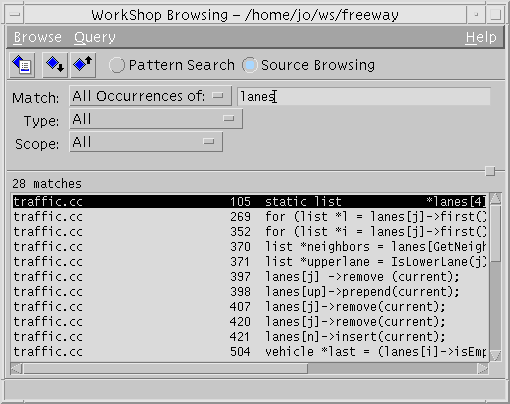Open the Query menu
Screen dimensions: 510x404
click(x=95, y=37)
